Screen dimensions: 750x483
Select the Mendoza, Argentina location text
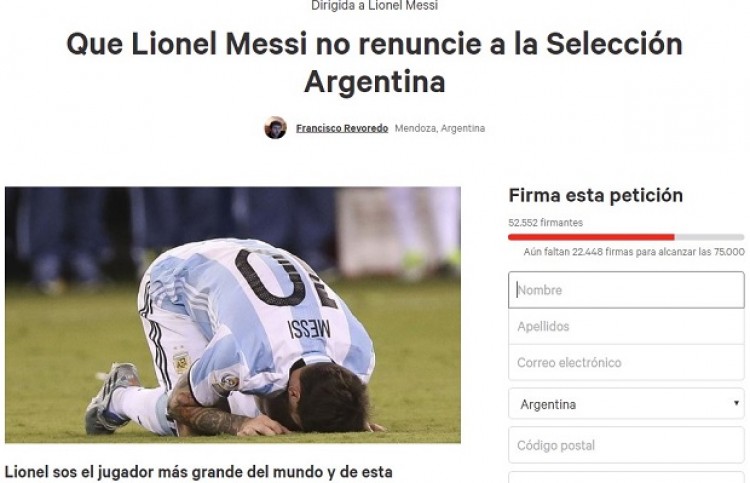click(x=440, y=128)
